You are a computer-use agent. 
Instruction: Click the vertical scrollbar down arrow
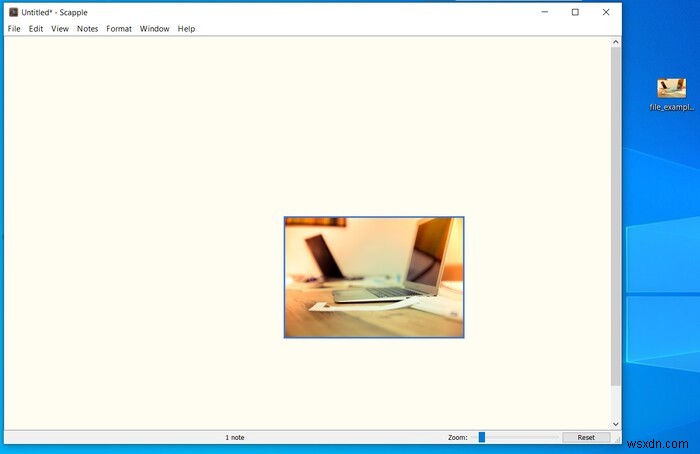point(616,424)
